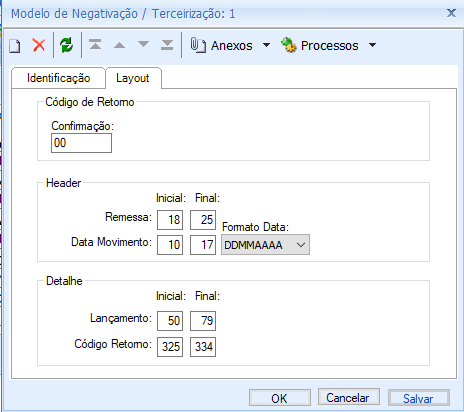This screenshot has height=412, width=464.
Task: Close the Modelo de Negativação window
Action: (x=451, y=13)
